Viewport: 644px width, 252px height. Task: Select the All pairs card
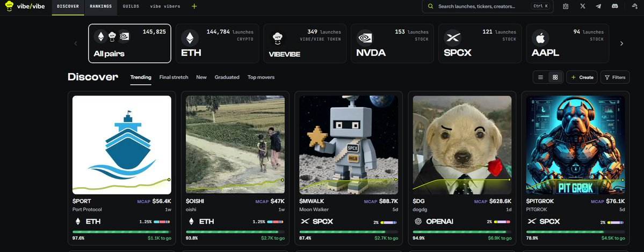coord(130,43)
